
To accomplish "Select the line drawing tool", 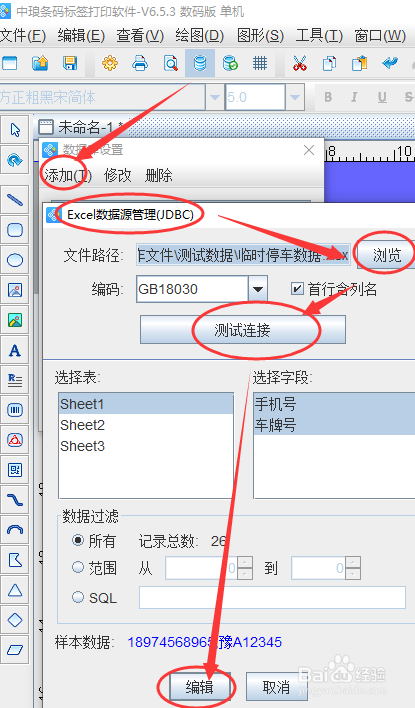I will (x=15, y=200).
